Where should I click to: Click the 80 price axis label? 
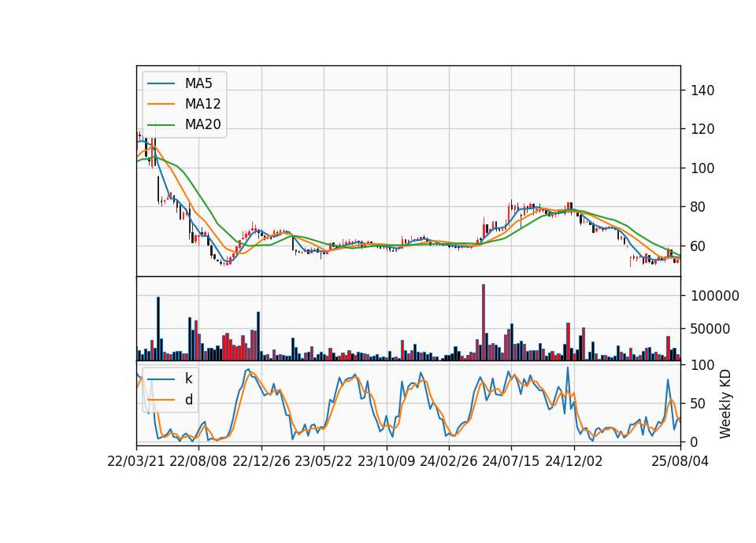click(x=699, y=207)
